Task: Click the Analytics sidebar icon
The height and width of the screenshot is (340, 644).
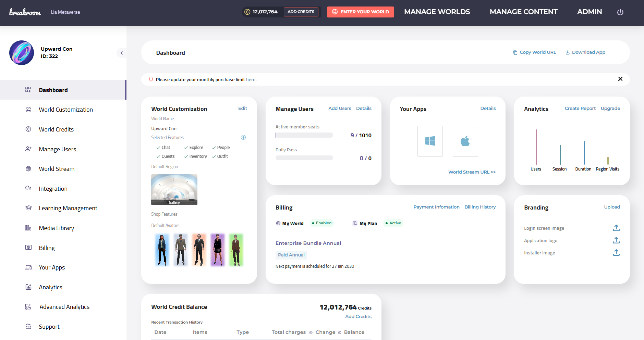Action: pyautogui.click(x=28, y=287)
